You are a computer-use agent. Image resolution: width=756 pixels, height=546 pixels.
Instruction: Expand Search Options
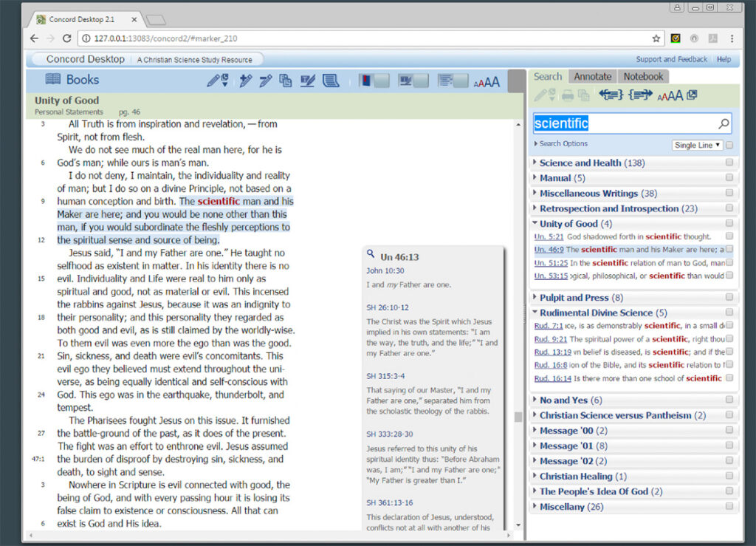coord(561,144)
